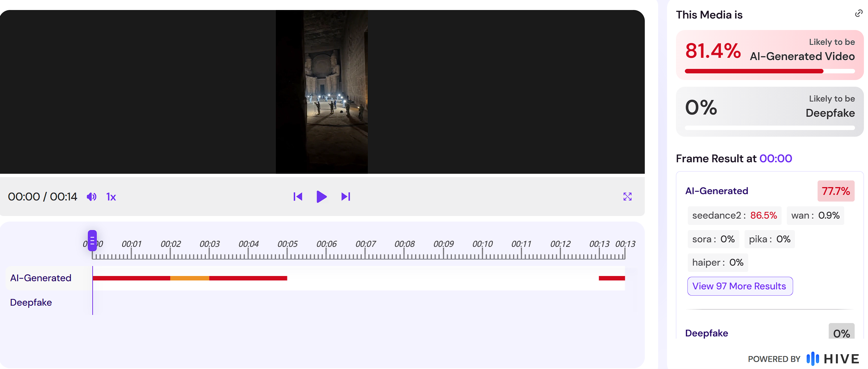Open the video in fullscreen
The width and height of the screenshot is (868, 369).
[627, 196]
